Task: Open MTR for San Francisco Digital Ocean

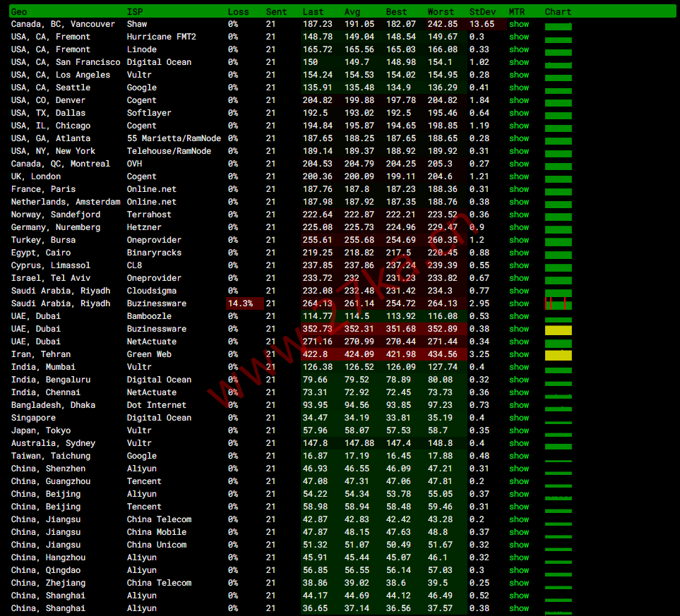Action: (519, 62)
